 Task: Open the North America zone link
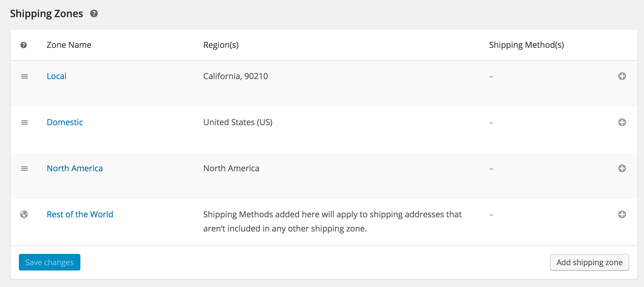75,168
